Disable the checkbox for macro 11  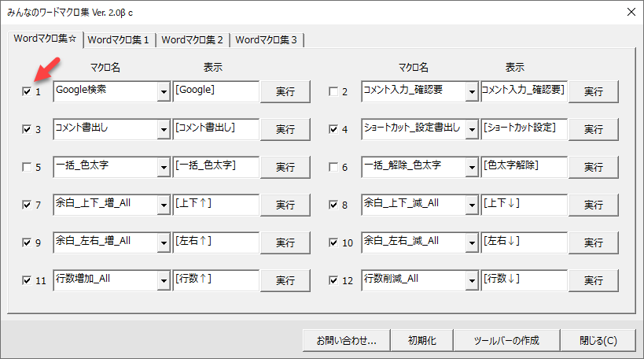27,280
